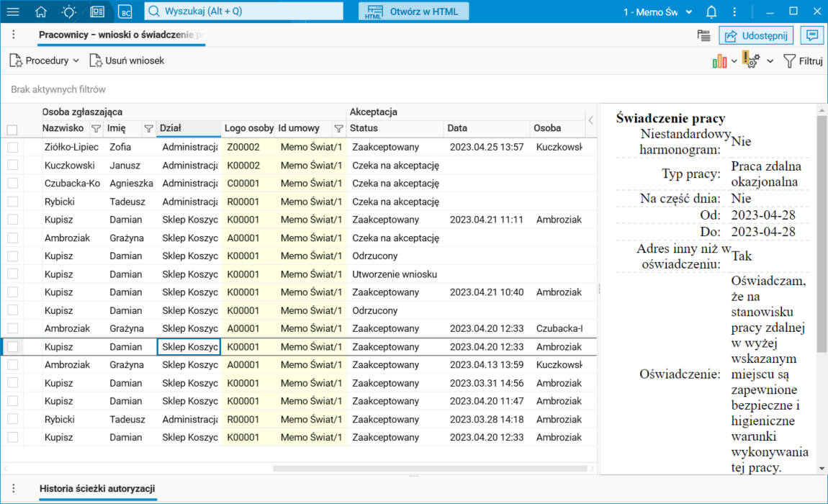Click the bar chart icon
The width and height of the screenshot is (828, 504).
719,61
